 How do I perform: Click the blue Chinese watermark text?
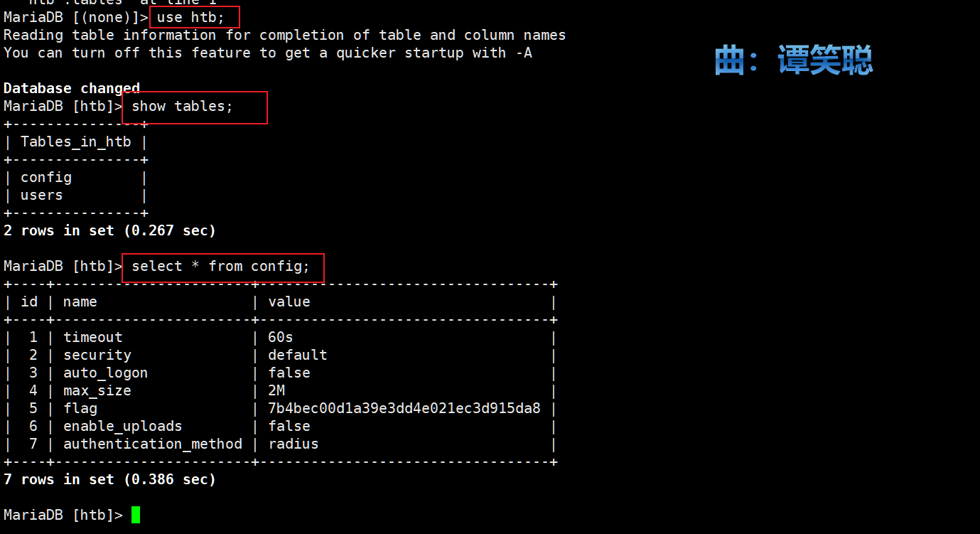tap(793, 60)
